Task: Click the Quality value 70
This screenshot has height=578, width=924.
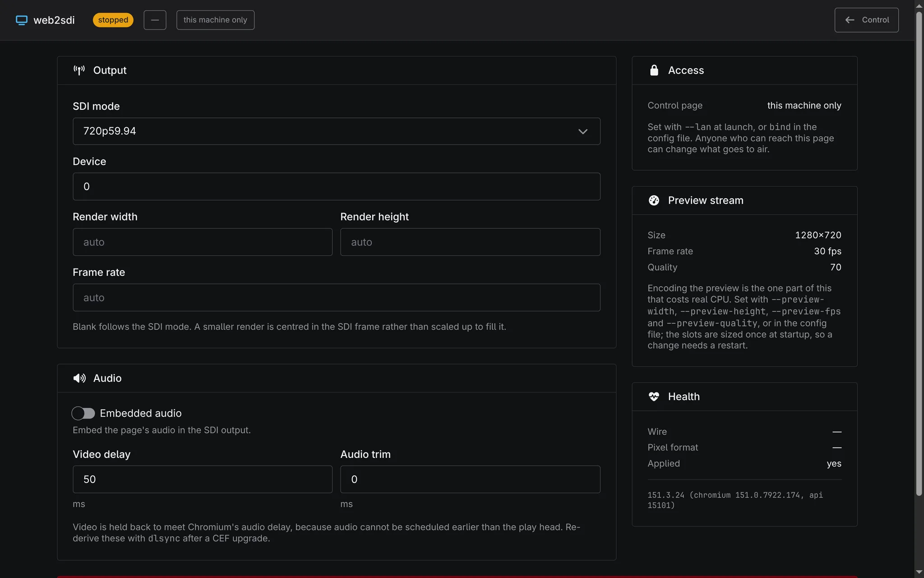Action: coord(836,267)
